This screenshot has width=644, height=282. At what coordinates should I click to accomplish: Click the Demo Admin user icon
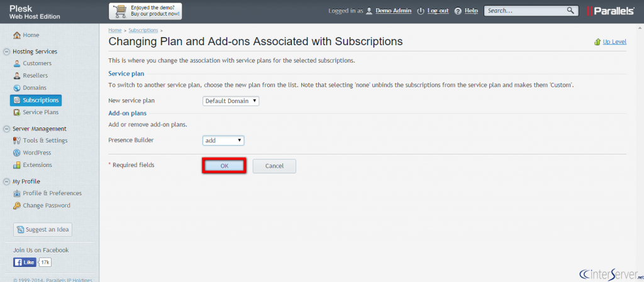click(x=369, y=11)
